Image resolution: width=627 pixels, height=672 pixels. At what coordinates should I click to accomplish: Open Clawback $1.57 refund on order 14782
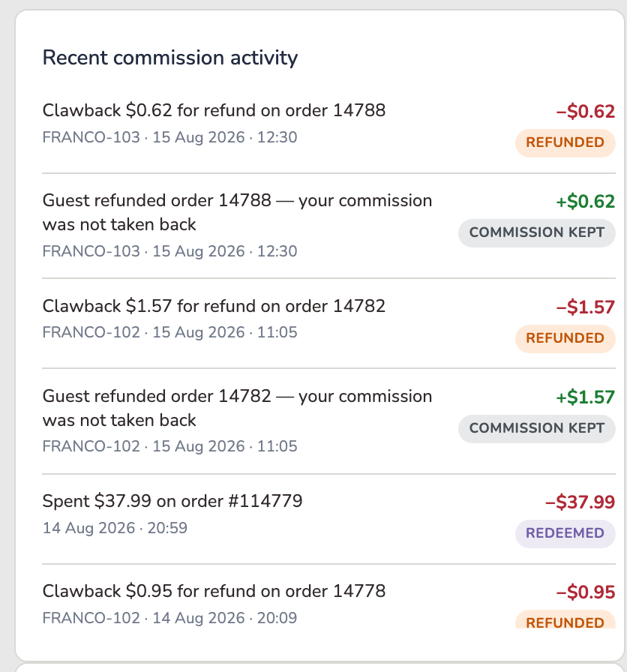coord(328,323)
